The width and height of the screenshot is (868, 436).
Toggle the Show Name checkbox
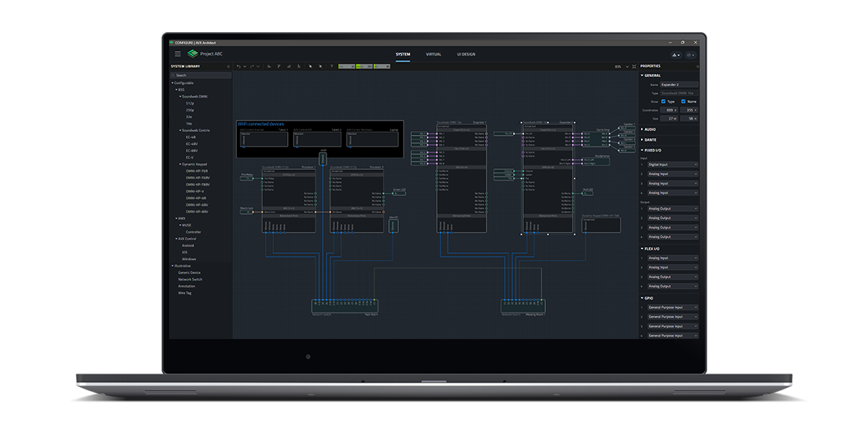[683, 101]
